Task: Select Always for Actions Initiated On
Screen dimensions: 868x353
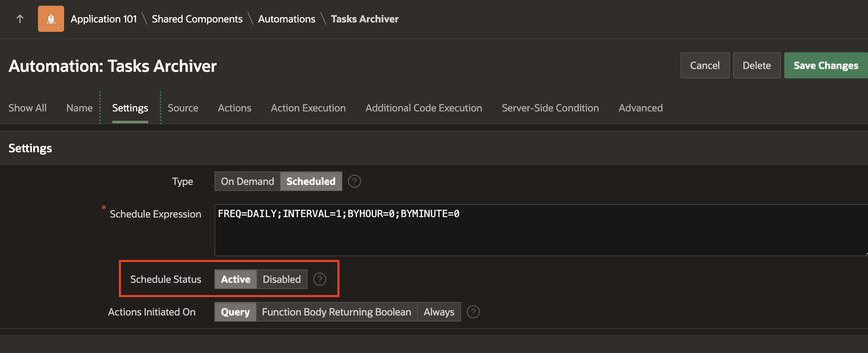Action: click(439, 312)
